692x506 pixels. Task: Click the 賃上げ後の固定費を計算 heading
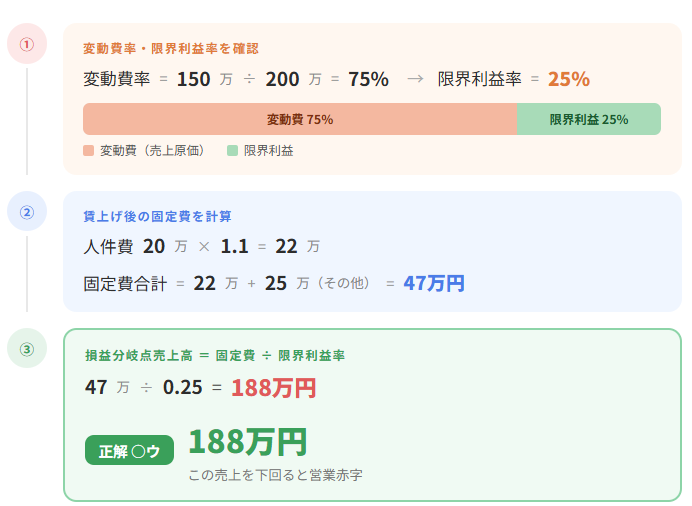(x=157, y=215)
